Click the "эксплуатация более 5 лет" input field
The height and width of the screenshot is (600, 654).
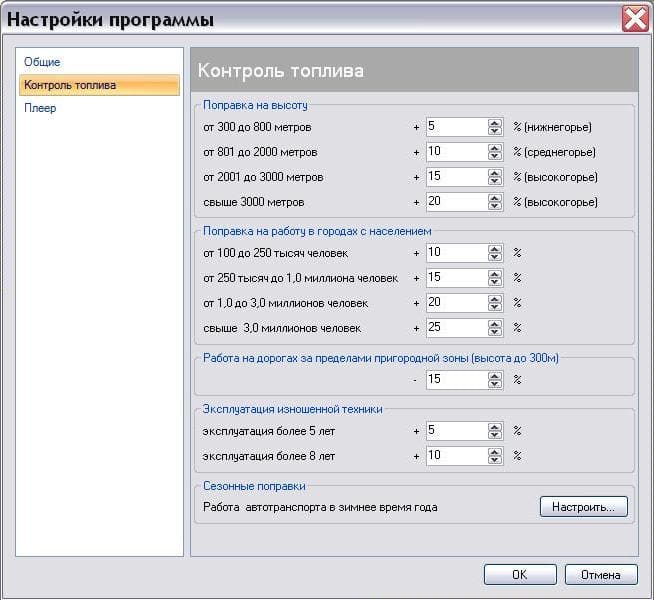pos(455,431)
